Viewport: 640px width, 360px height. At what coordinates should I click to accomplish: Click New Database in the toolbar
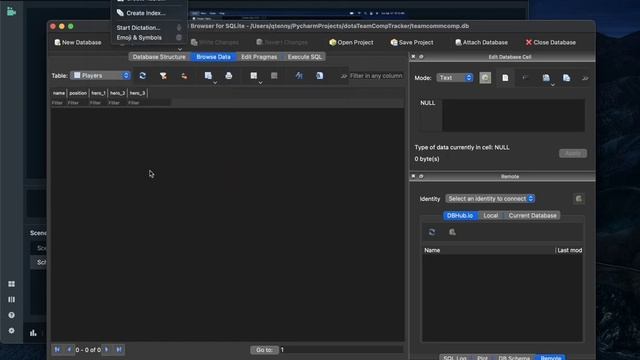coord(78,42)
